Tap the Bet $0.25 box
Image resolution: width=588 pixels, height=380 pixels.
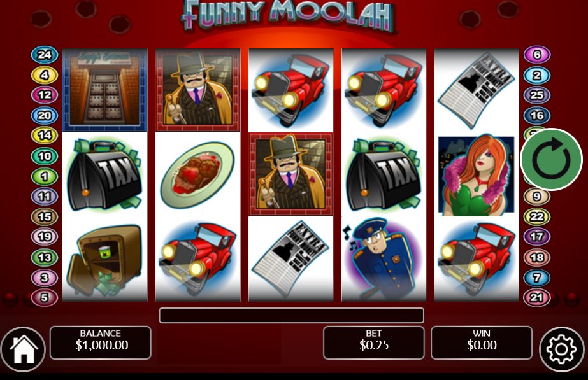pos(374,342)
